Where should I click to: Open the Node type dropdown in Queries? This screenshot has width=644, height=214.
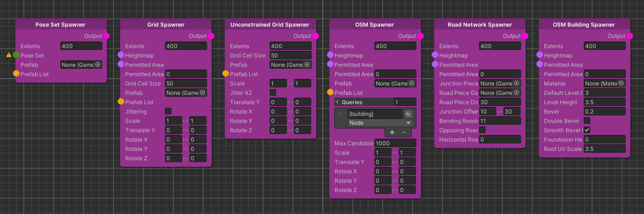coord(380,123)
